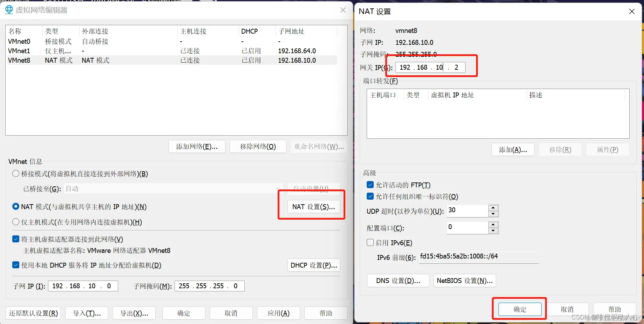Select 桥接模式 radio option
The height and width of the screenshot is (324, 644).
(16, 174)
